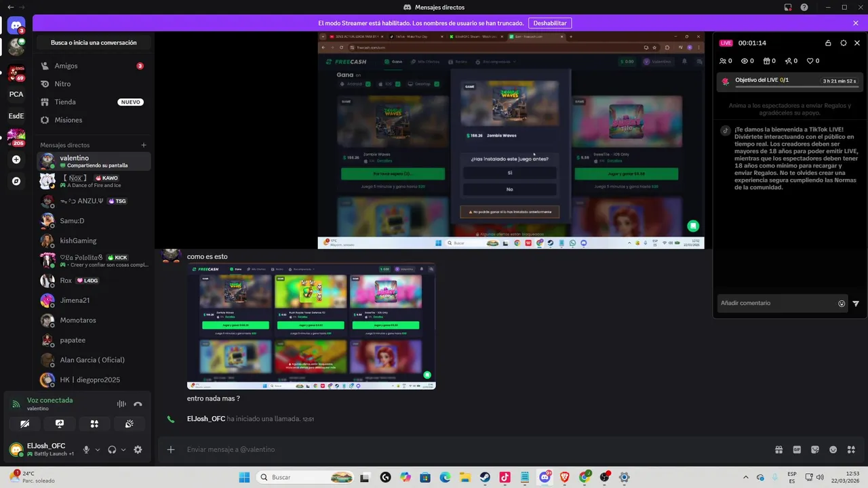The image size is (868, 488).
Task: Send the TikTok LIVE comment
Action: tap(856, 304)
